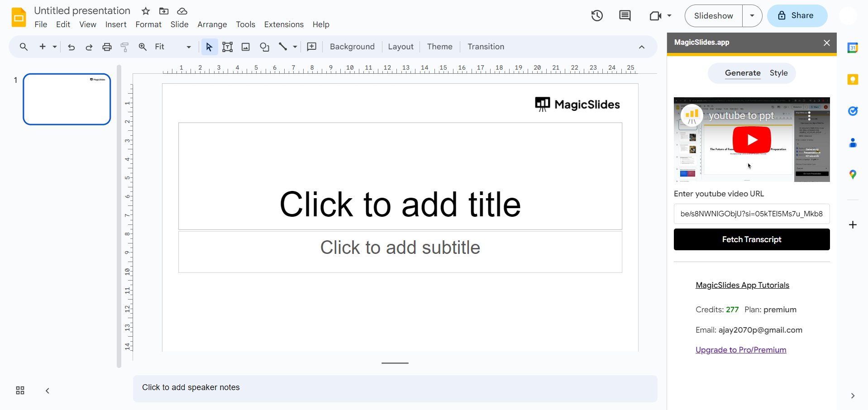Switch to the Style tab in MagicSlides
The width and height of the screenshot is (868, 410).
(778, 73)
